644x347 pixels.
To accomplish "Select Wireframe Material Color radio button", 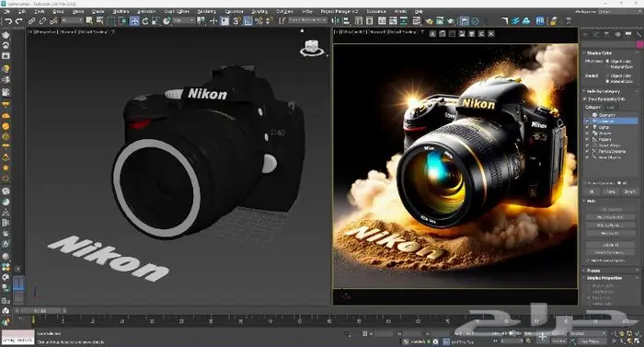I will tap(608, 66).
